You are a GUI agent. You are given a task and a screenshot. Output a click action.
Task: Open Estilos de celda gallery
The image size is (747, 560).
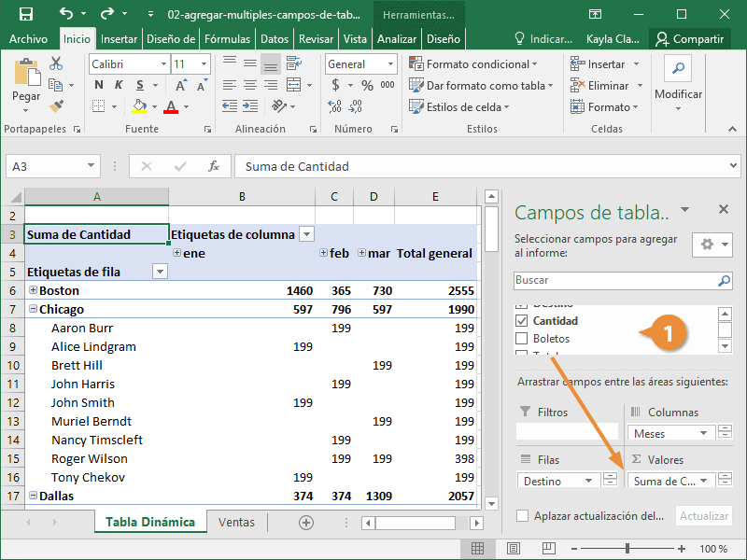click(459, 106)
